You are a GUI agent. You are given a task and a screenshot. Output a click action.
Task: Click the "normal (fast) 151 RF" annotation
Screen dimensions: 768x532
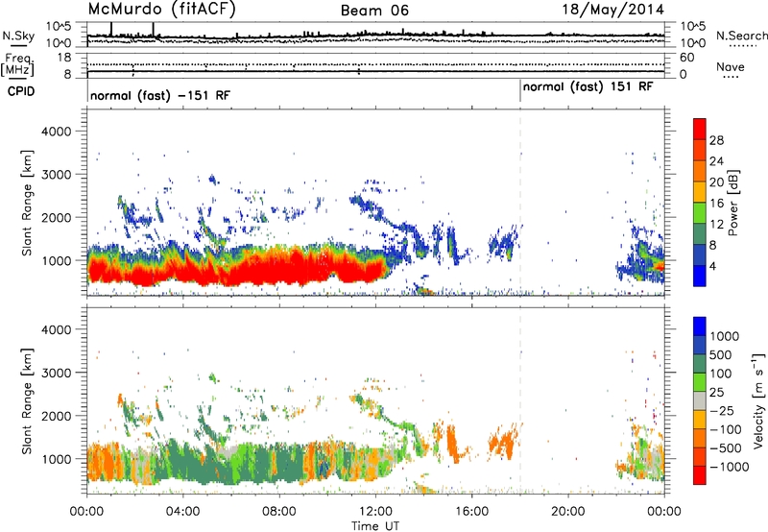(588, 87)
